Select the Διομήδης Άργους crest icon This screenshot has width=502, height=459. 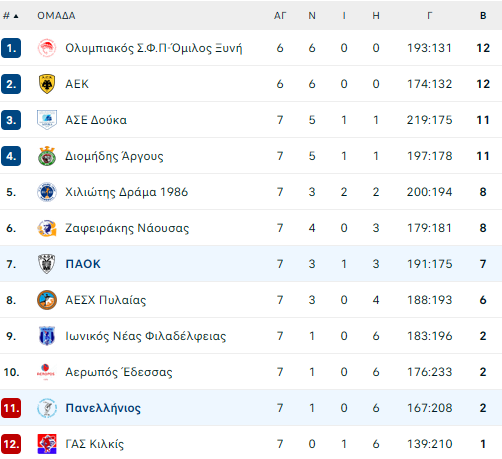coord(47,156)
